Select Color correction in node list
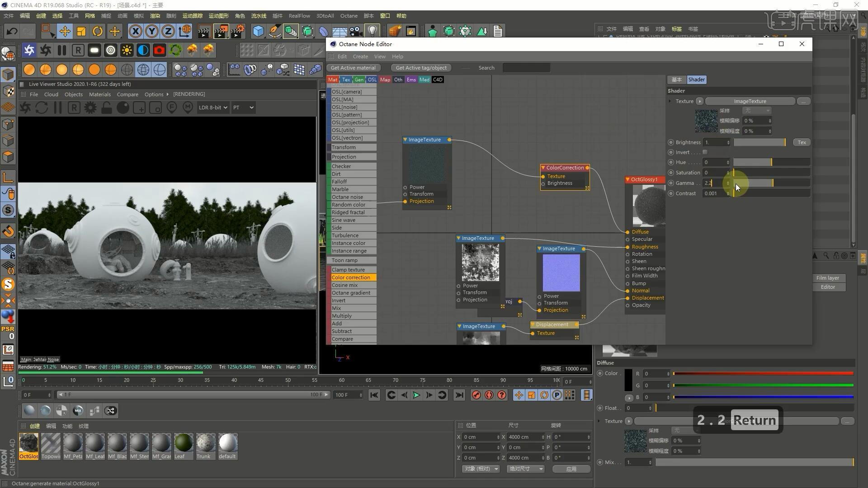Screen dimensions: 868x488 [x=351, y=277]
